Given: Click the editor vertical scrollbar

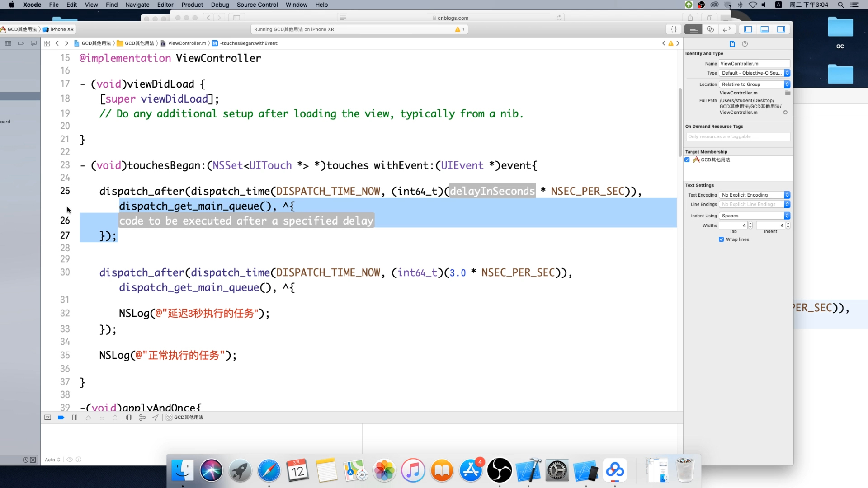Looking at the screenshot, I should click(x=680, y=122).
